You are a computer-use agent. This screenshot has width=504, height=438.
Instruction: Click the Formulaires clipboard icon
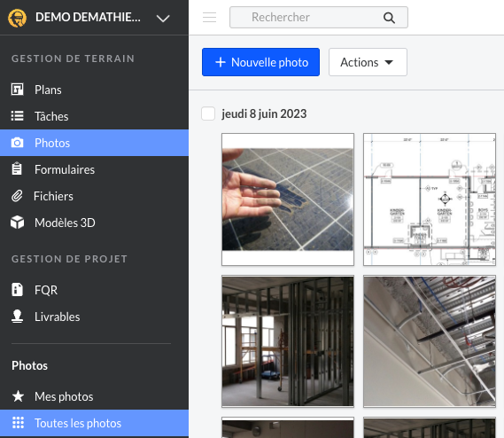17,169
